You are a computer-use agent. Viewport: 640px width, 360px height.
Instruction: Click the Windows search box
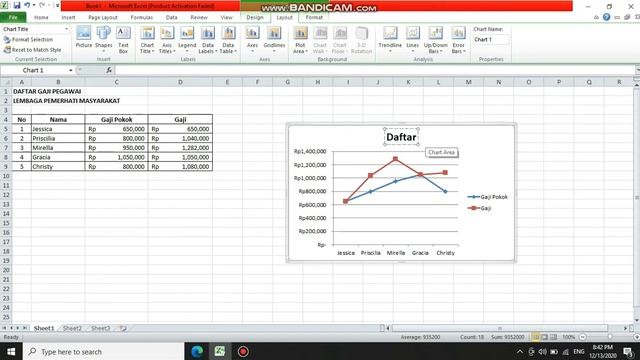[104, 351]
